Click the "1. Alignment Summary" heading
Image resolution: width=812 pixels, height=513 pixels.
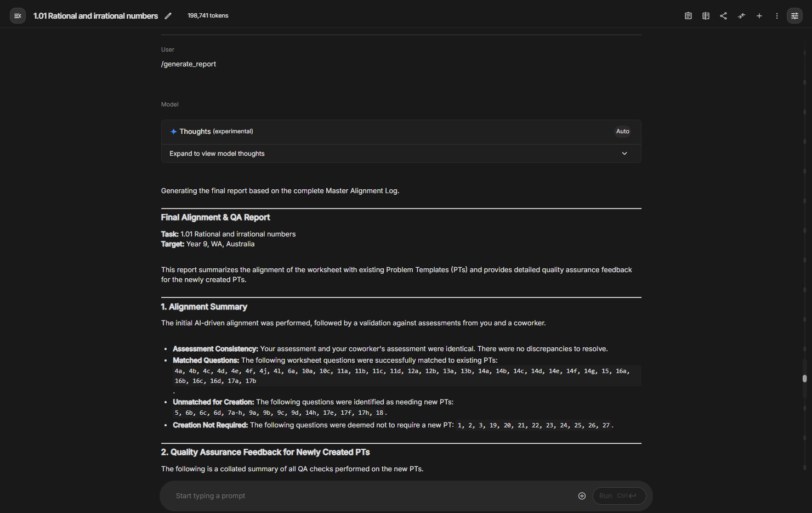[204, 307]
